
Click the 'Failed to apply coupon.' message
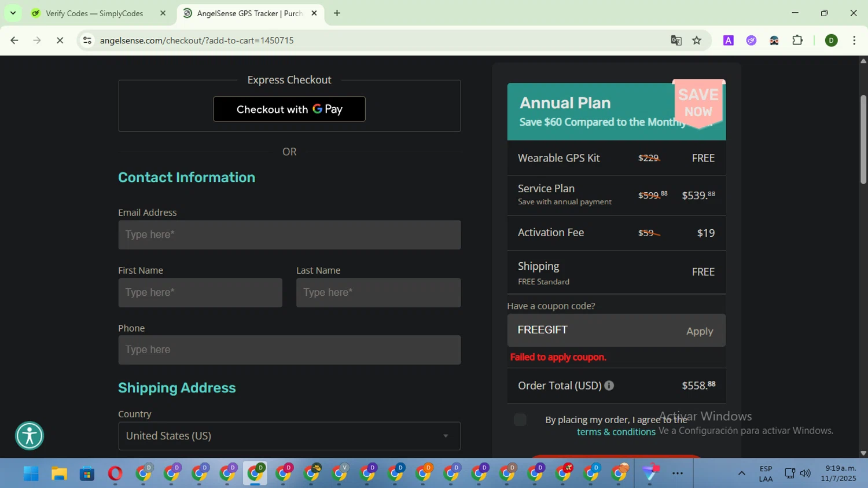tap(558, 357)
